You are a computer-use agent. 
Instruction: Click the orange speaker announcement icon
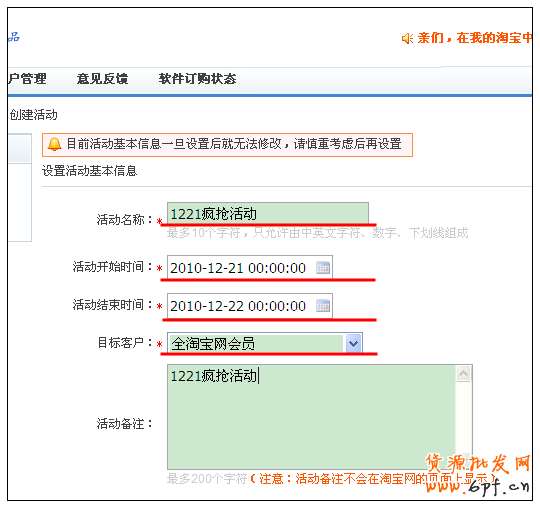pos(407,38)
